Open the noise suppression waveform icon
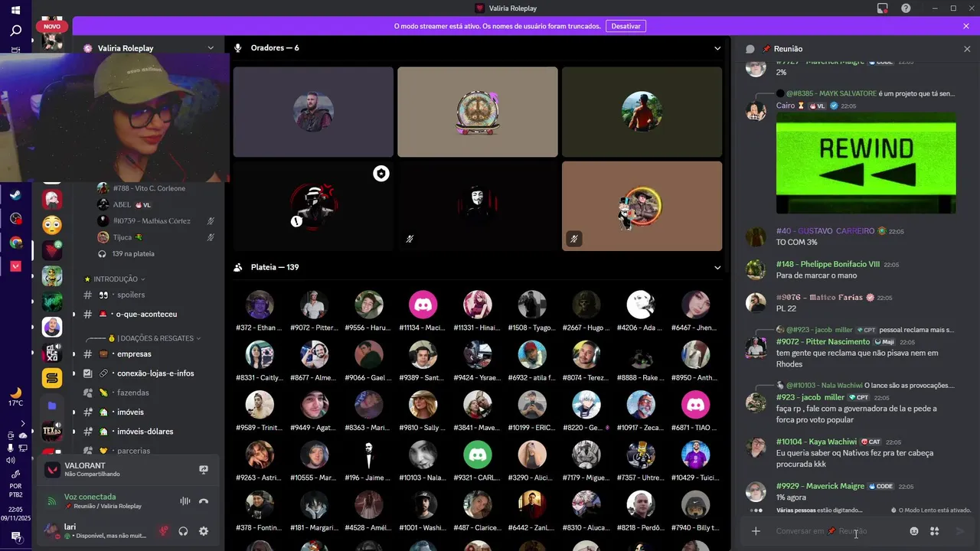The height and width of the screenshot is (551, 980). pyautogui.click(x=185, y=501)
